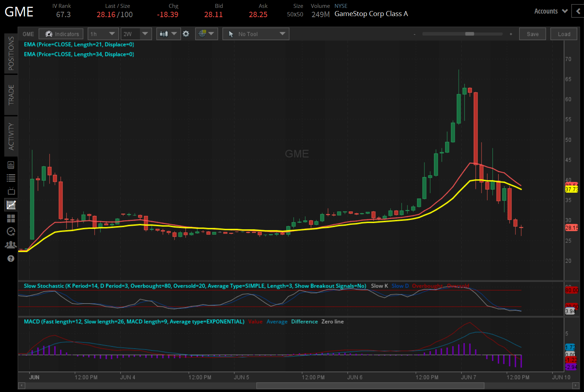Screen dimensions: 584x392
Task: Open the crosshair cursor style dropdown
Action: point(207,34)
